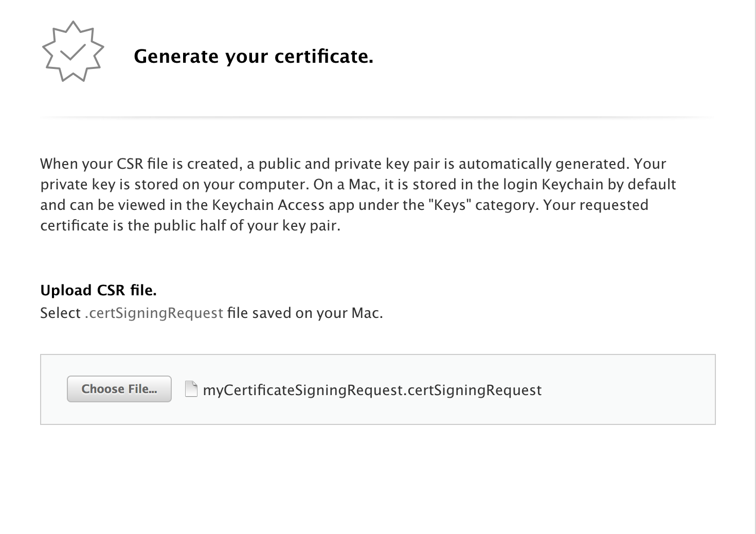This screenshot has height=534, width=756.
Task: Click "Your requested" at the third line's end
Action: (x=596, y=205)
